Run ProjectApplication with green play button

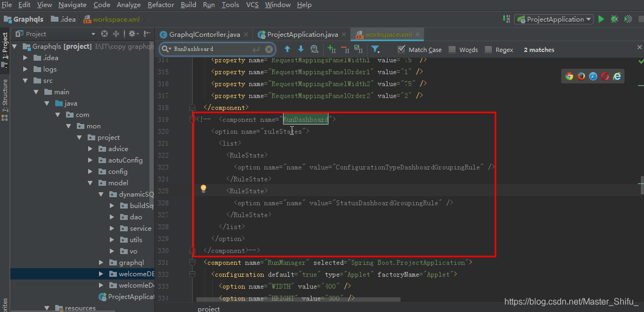click(x=601, y=19)
